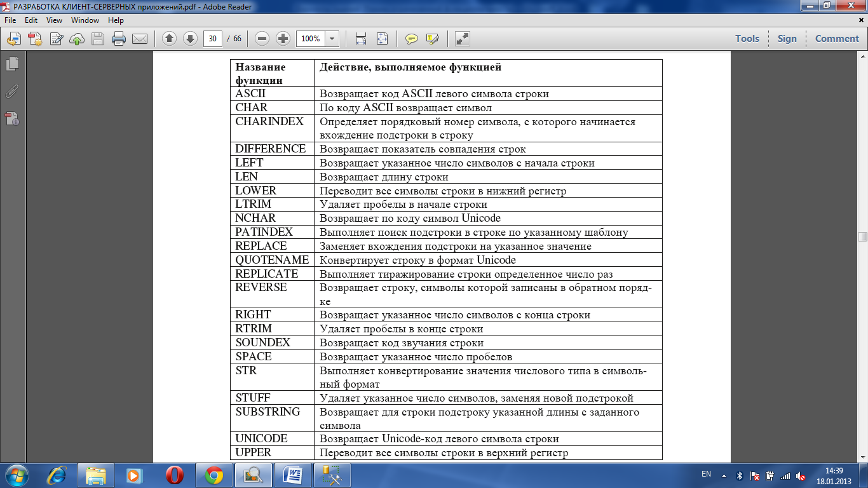This screenshot has height=488, width=868.
Task: Open the Sign pane
Action: 787,39
